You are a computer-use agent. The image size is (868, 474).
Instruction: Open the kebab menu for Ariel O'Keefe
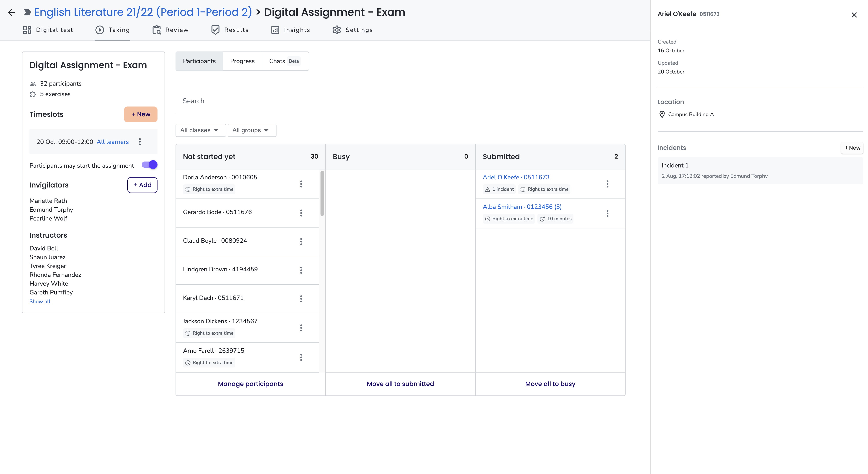tap(607, 184)
